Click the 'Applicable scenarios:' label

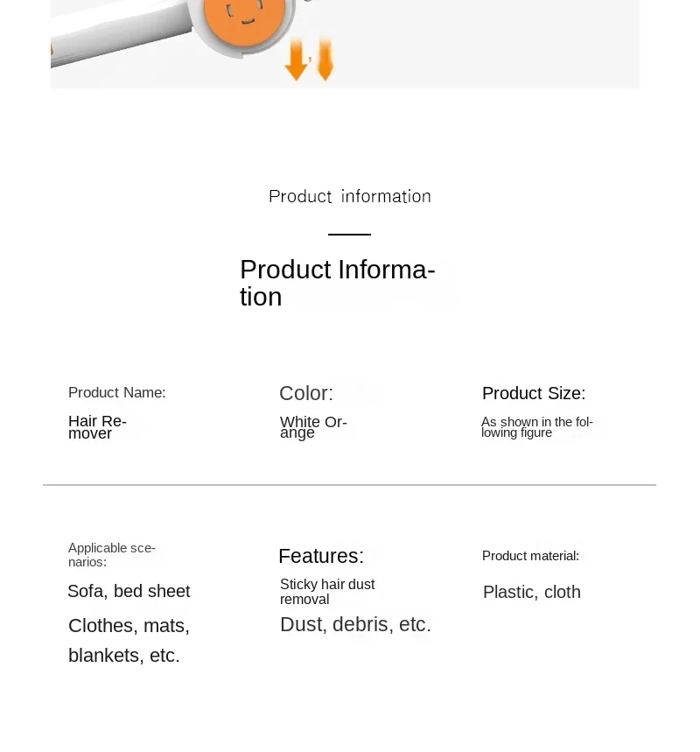coord(112,555)
